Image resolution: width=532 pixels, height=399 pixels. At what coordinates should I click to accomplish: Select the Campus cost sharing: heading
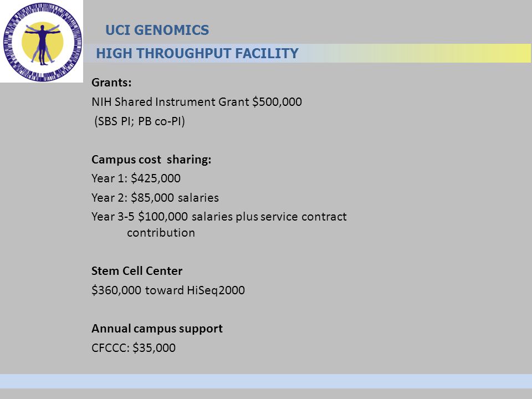(x=151, y=160)
